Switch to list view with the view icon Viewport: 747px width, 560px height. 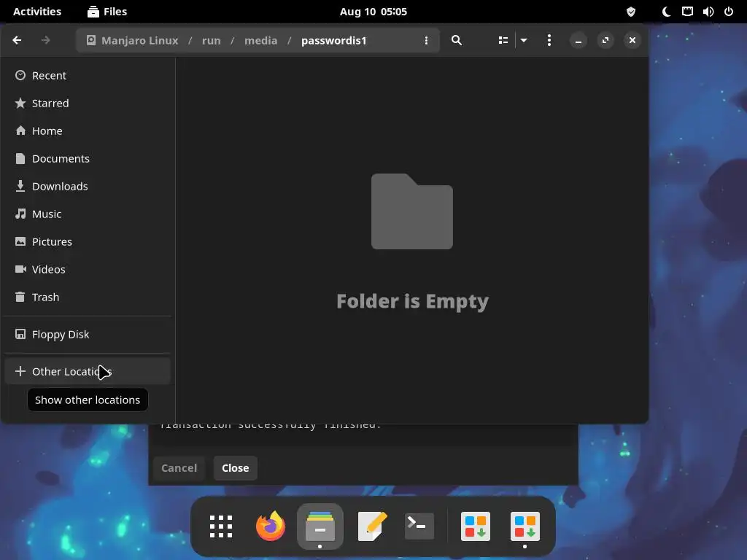pos(503,41)
